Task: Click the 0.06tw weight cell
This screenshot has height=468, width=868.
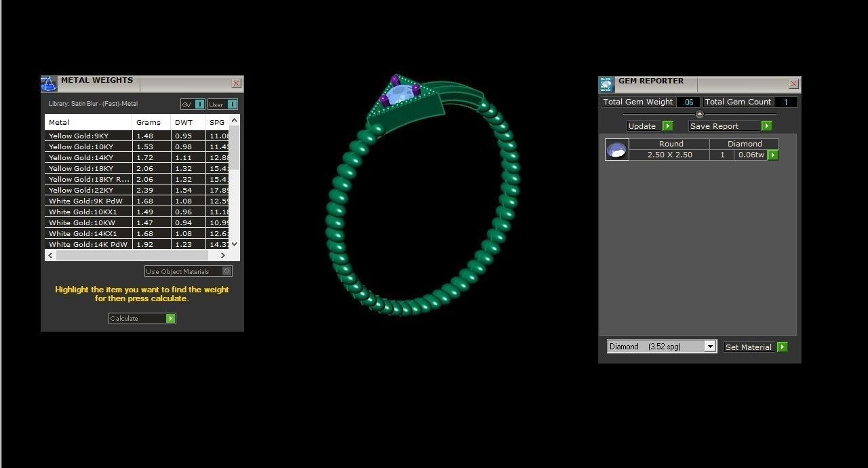Action: pos(751,155)
